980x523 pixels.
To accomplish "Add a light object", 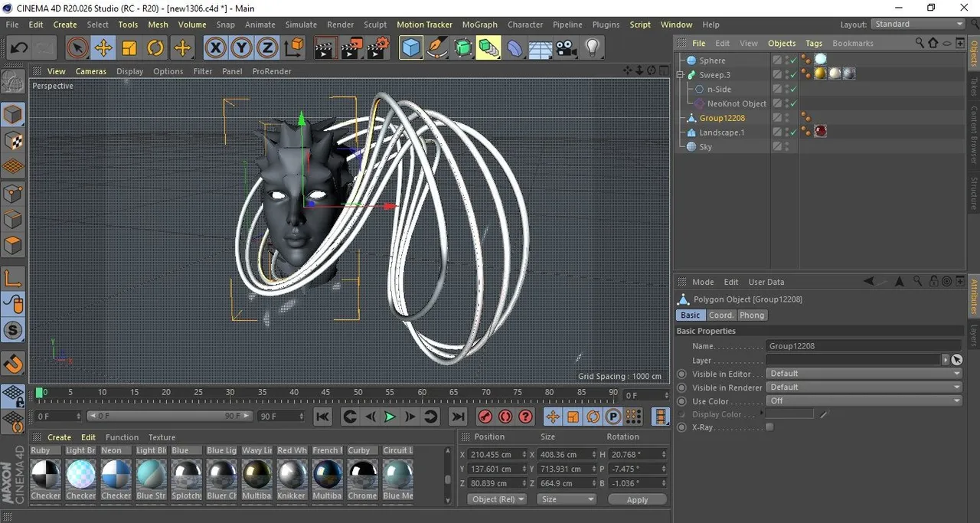I will [592, 48].
